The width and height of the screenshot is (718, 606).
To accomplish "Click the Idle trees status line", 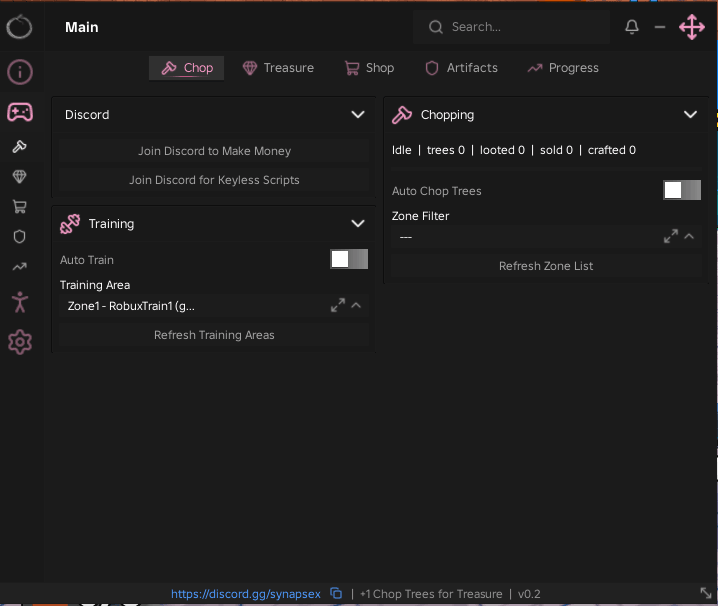I will (x=514, y=150).
